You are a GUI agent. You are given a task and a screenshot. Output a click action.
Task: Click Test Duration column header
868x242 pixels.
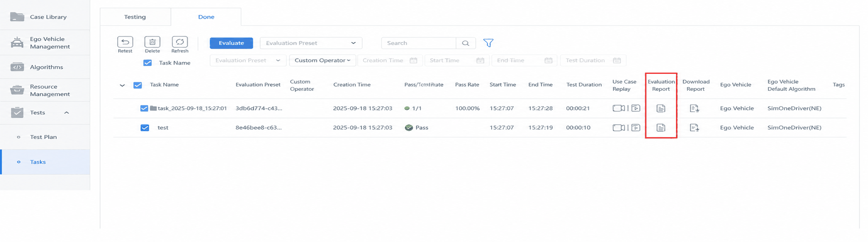tap(584, 84)
